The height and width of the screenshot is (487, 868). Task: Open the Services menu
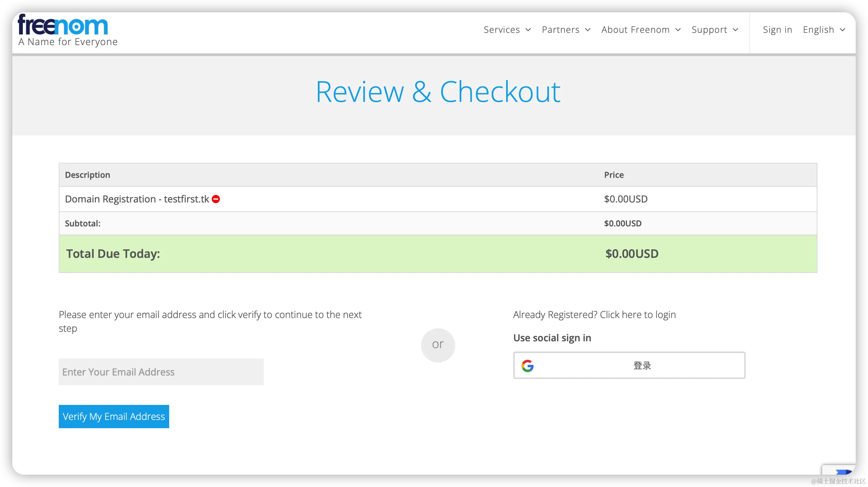[x=501, y=30]
